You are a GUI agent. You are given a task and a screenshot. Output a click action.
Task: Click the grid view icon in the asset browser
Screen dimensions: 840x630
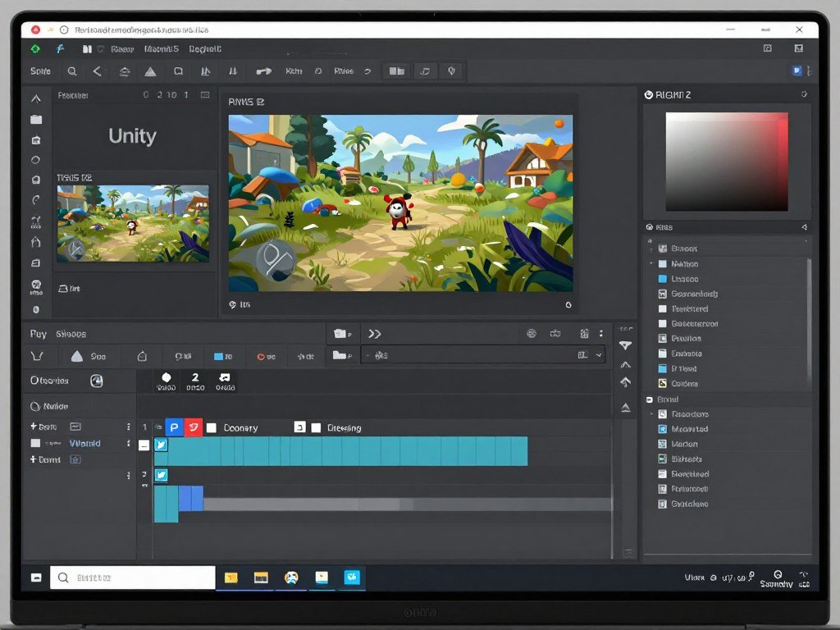(x=585, y=334)
